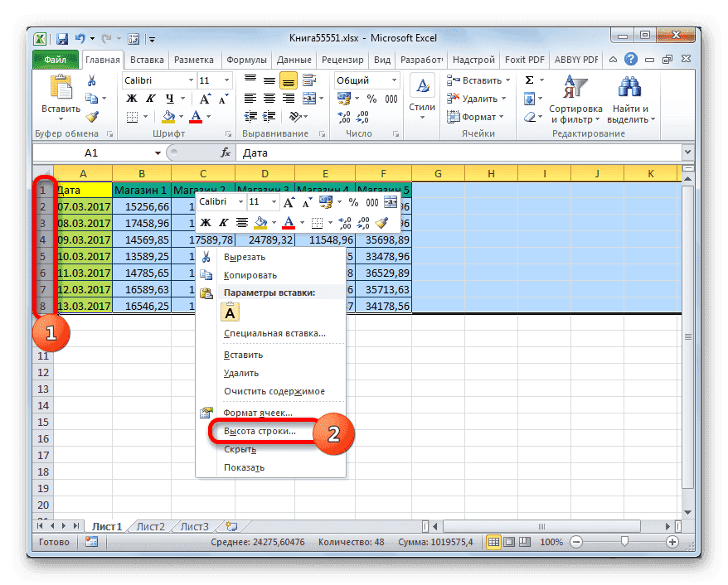The image size is (728, 585).
Task: Open the Формат dropdown in Ячейки group
Action: tap(478, 116)
